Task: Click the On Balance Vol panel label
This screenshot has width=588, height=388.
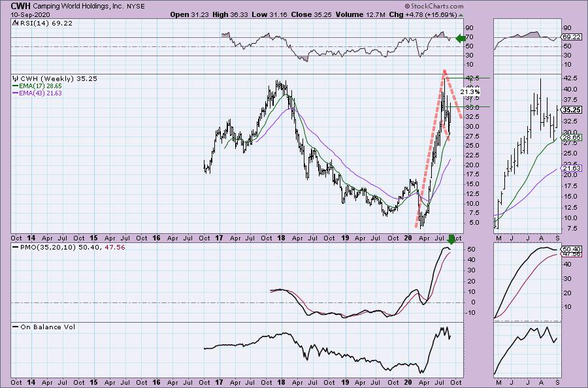Action: (48, 327)
